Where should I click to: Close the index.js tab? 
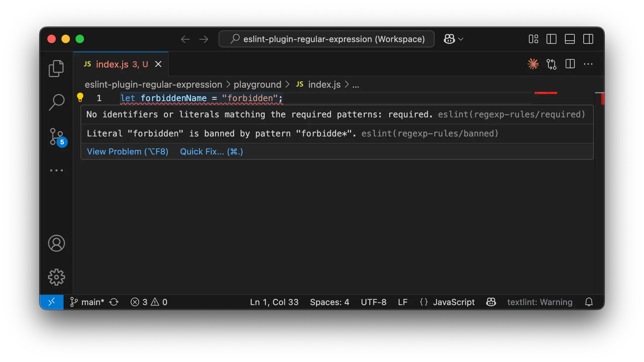158,64
